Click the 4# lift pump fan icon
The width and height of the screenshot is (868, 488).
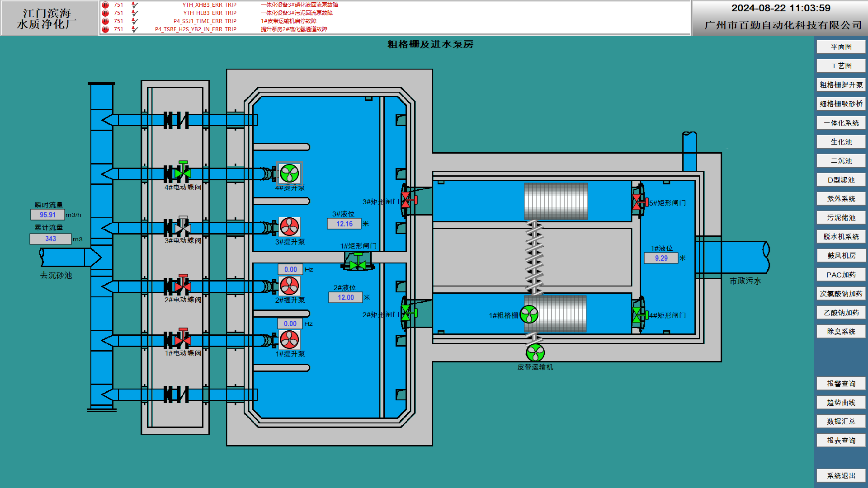[289, 174]
